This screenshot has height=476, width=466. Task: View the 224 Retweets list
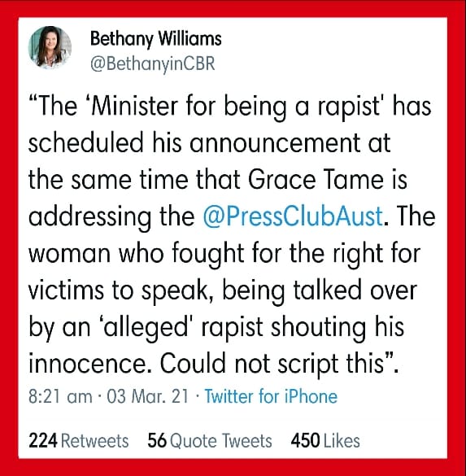tap(79, 441)
